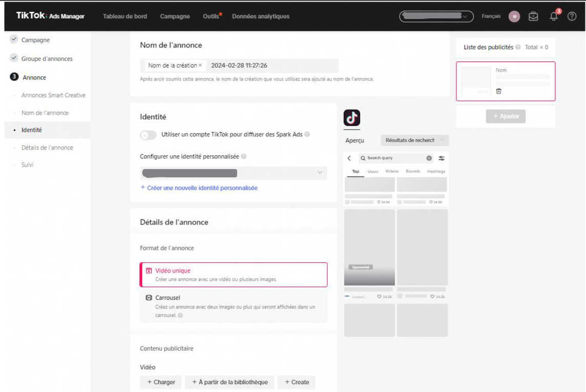Expand the Résultats de recherche dropdown

click(x=414, y=140)
